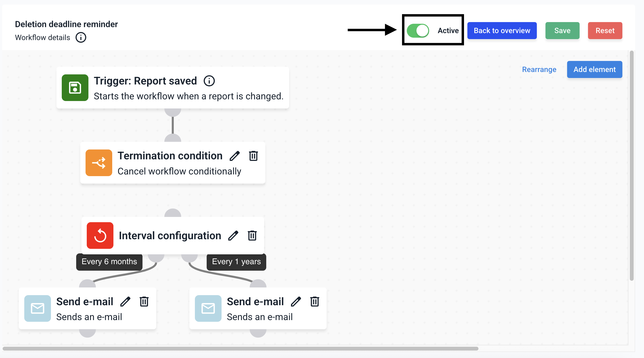This screenshot has width=644, height=358.
Task: Edit the Termination condition element
Action: coord(235,156)
